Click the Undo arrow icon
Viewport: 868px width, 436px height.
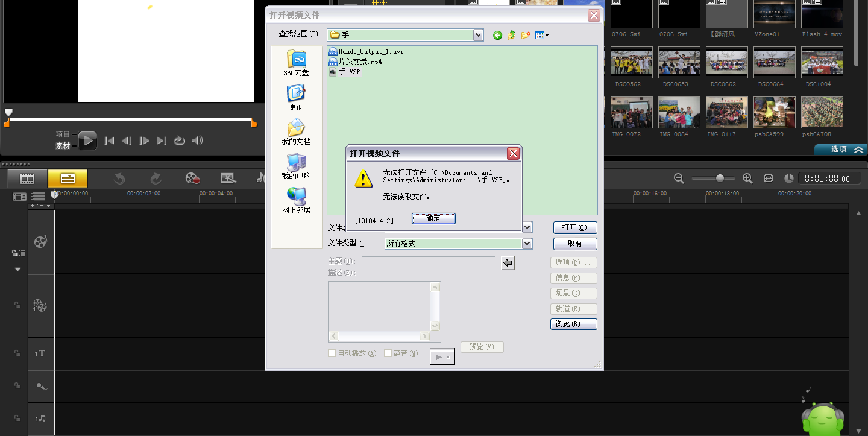[119, 178]
